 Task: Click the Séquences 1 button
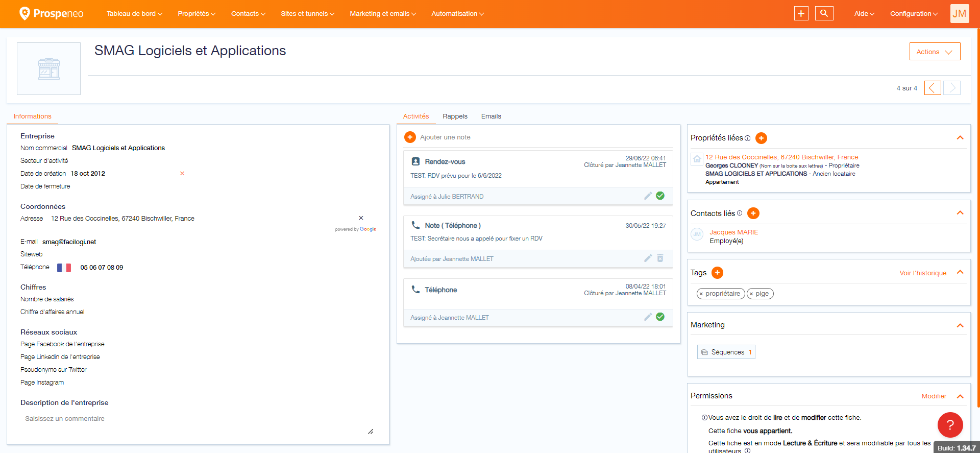(726, 352)
